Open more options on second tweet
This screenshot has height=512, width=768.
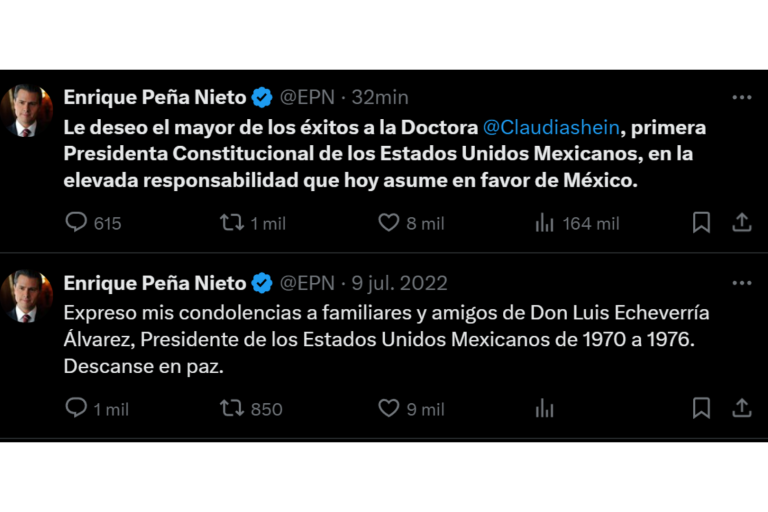tap(741, 283)
